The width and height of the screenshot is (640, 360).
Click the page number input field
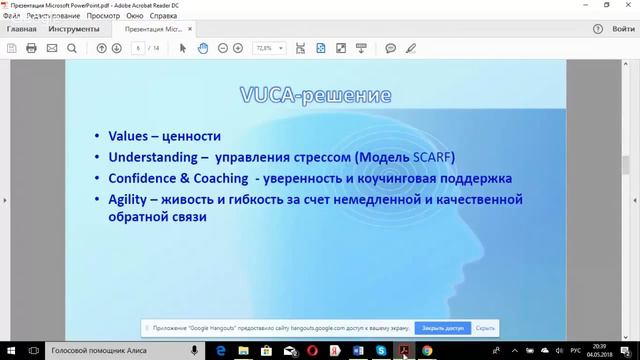[138, 48]
